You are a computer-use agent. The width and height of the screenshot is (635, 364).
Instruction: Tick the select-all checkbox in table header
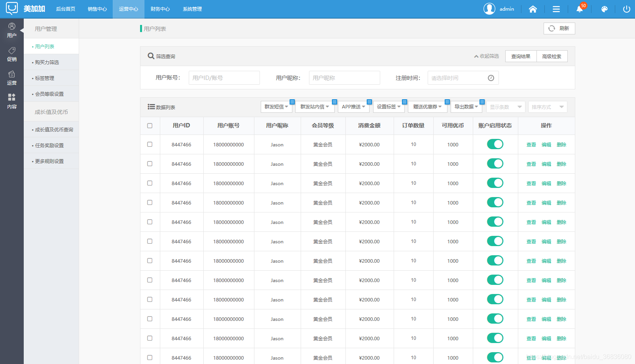pyautogui.click(x=150, y=126)
